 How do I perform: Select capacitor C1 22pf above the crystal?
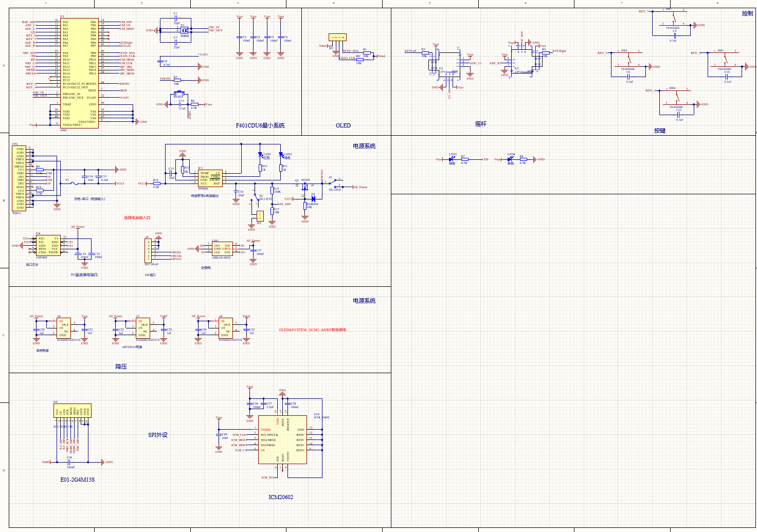point(176,19)
